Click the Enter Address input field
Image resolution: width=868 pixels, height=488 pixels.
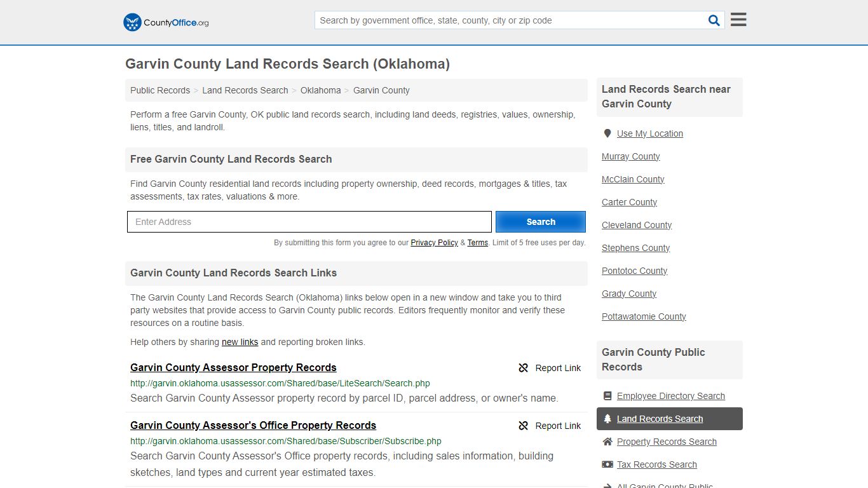(x=309, y=222)
